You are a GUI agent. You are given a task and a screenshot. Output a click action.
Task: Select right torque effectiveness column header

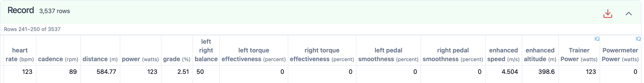322,55
